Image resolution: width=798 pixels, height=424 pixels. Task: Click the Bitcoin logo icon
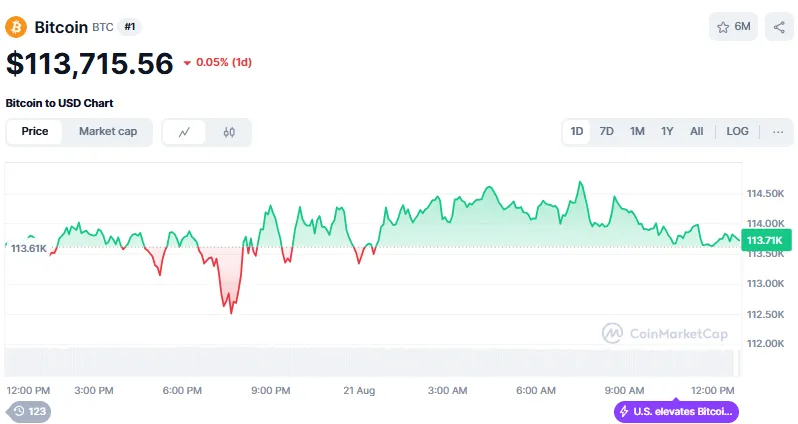click(x=17, y=27)
